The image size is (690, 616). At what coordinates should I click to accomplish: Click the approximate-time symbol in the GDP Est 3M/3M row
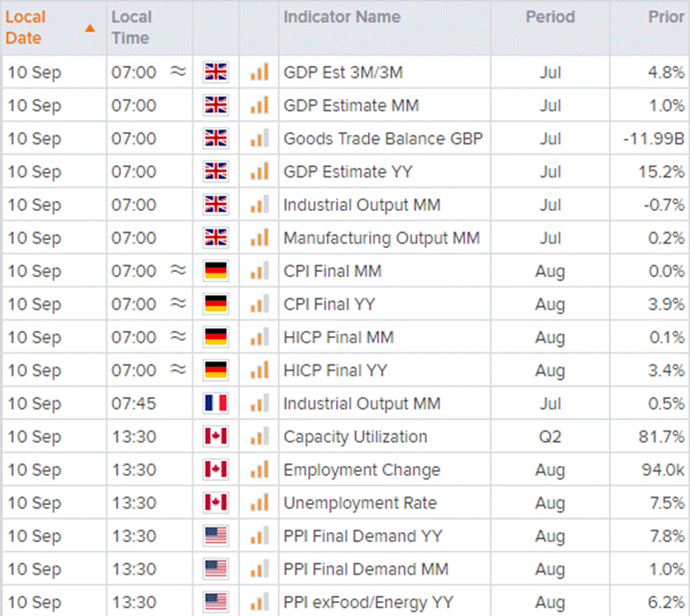(x=177, y=72)
